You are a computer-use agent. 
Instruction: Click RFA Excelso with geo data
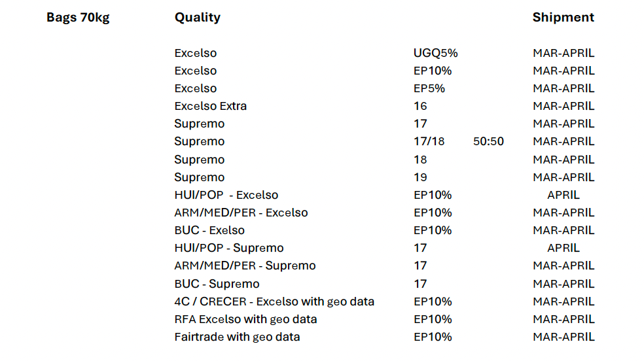(x=245, y=319)
